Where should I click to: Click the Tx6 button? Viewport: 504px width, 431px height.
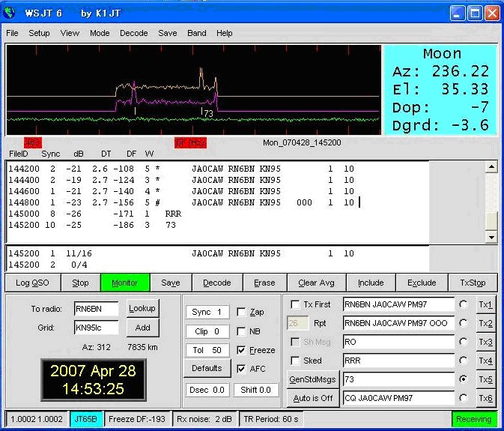486,398
